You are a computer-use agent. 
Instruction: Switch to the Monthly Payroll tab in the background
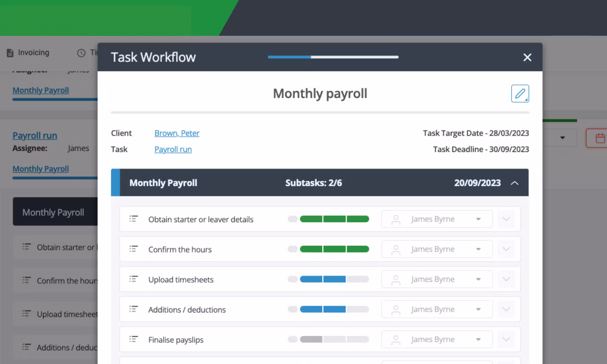(40, 90)
